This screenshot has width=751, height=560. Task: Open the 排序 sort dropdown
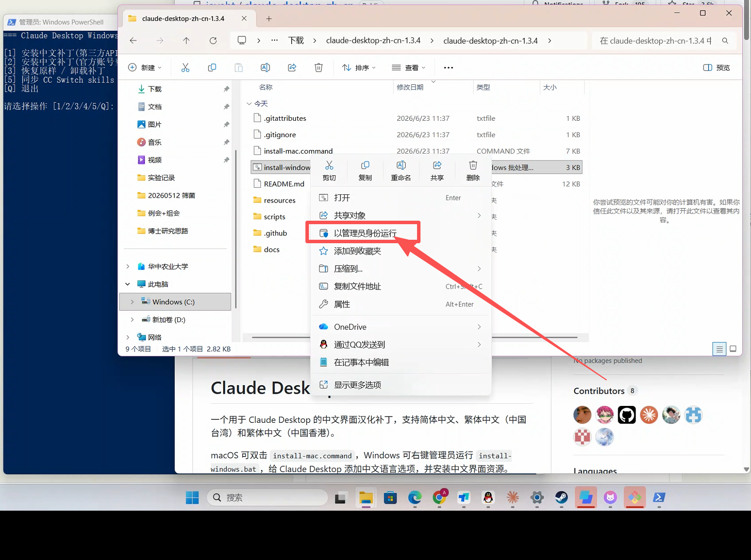click(359, 68)
